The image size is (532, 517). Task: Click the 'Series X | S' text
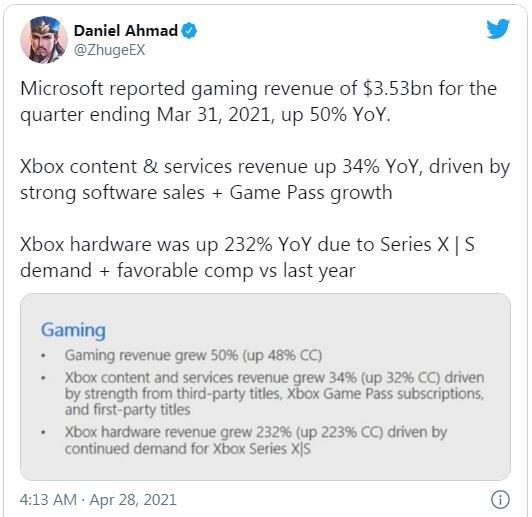(428, 244)
